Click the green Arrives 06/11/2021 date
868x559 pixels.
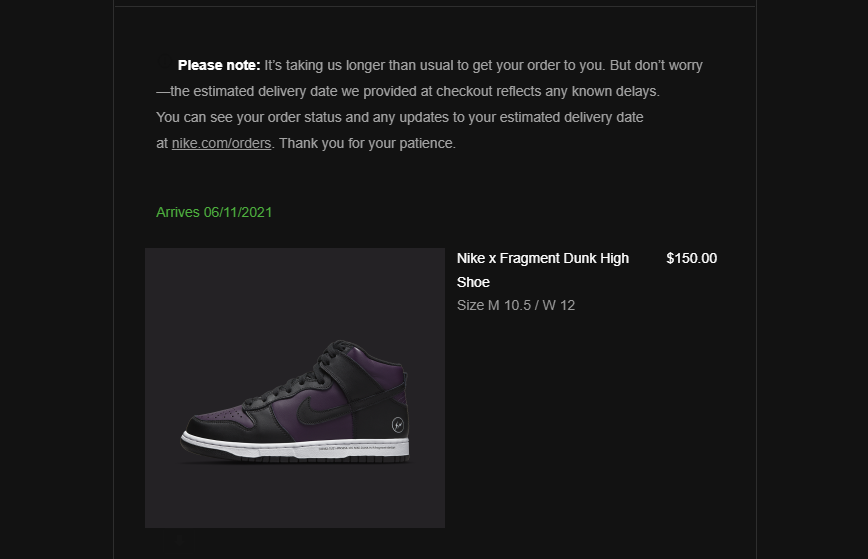pos(214,213)
